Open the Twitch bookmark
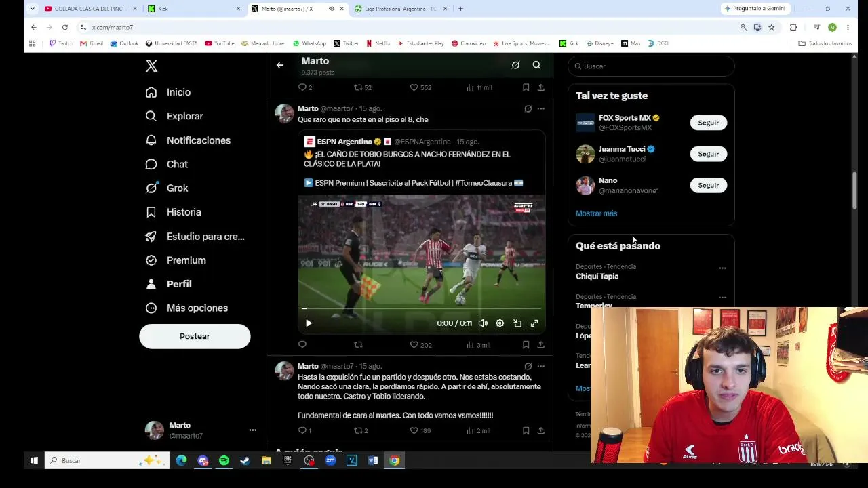Image resolution: width=868 pixels, height=488 pixels. click(61, 43)
